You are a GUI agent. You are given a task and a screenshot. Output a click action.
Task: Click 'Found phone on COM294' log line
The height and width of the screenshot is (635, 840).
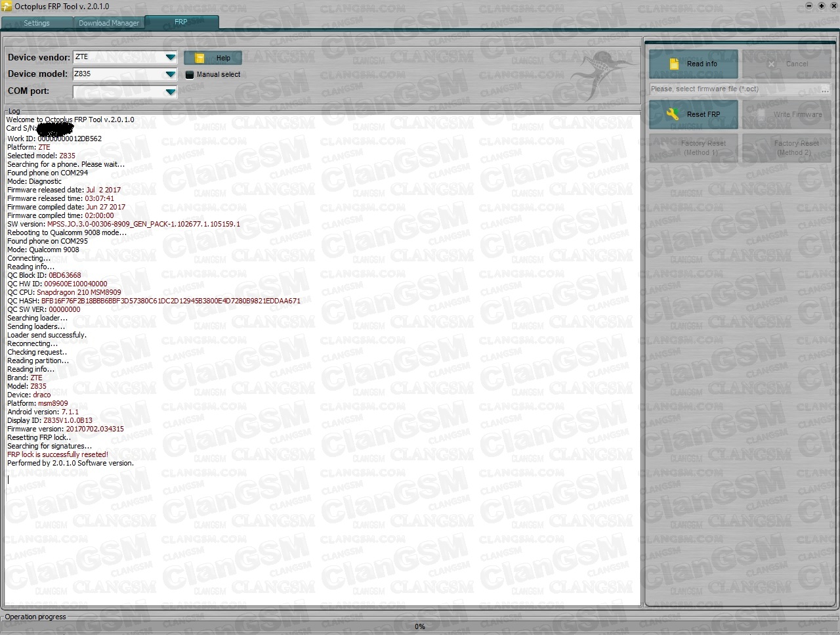pyautogui.click(x=47, y=173)
